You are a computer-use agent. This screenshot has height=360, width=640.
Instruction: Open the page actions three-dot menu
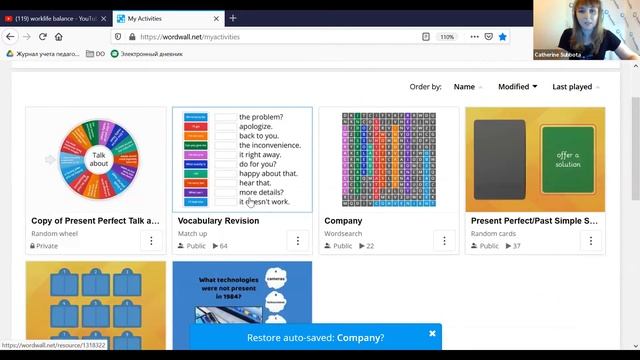474,37
